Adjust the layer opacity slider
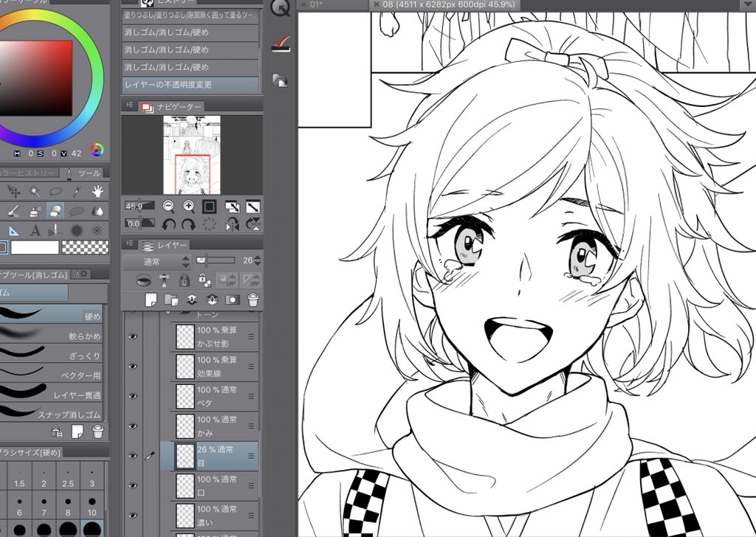 tap(216, 260)
